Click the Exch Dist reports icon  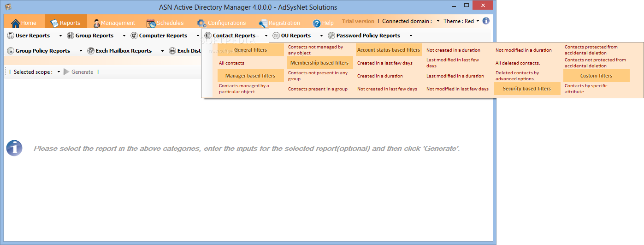[172, 51]
